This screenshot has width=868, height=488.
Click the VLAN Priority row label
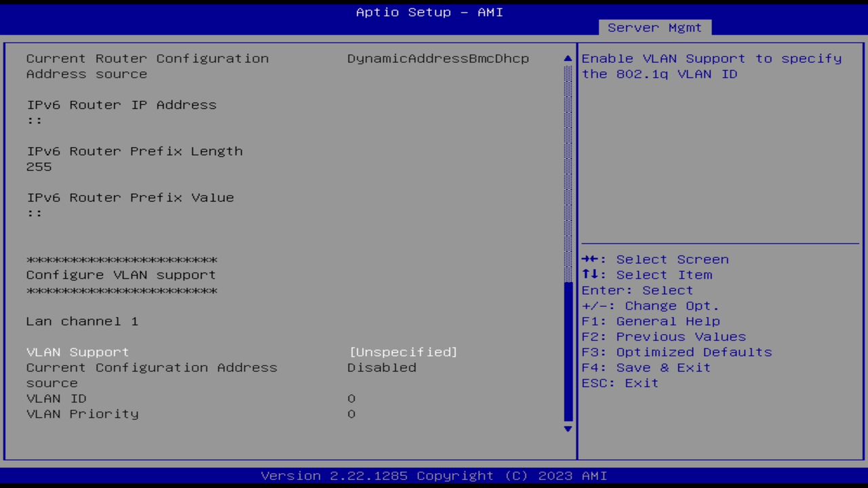pyautogui.click(x=82, y=414)
